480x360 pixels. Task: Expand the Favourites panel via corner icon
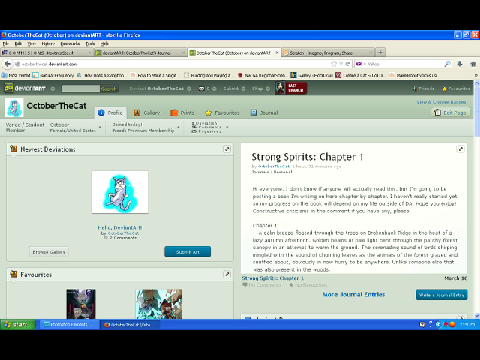pyautogui.click(x=227, y=274)
